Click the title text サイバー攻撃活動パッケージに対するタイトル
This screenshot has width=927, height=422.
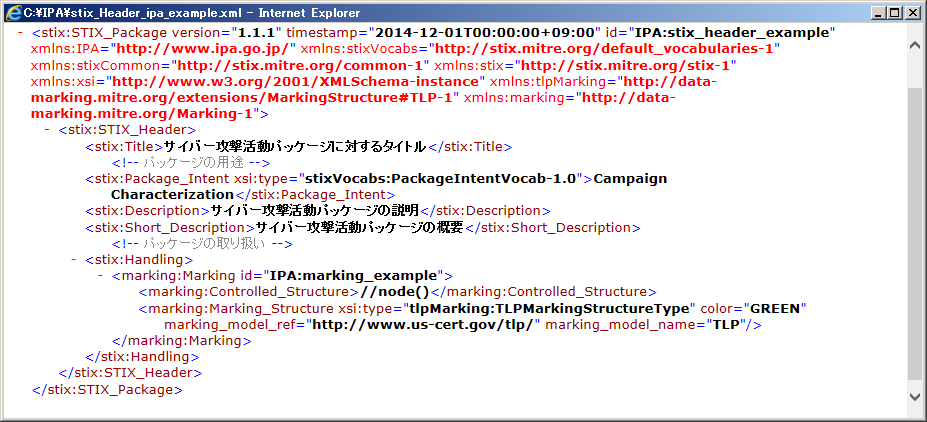(295, 147)
